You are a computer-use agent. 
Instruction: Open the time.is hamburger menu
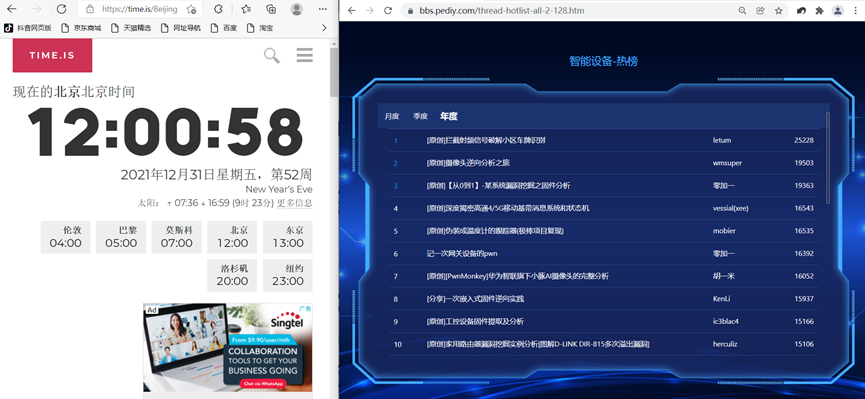[x=305, y=55]
